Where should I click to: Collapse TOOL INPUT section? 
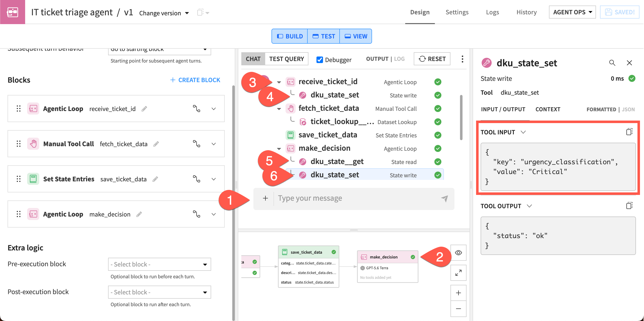(523, 132)
